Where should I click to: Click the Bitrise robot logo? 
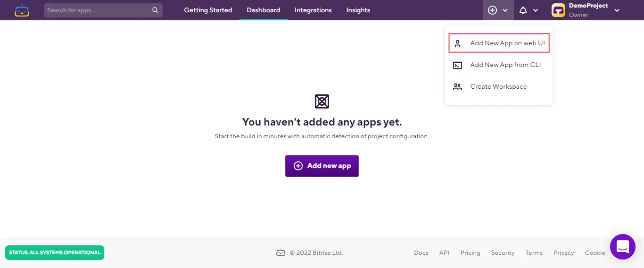coord(22,10)
